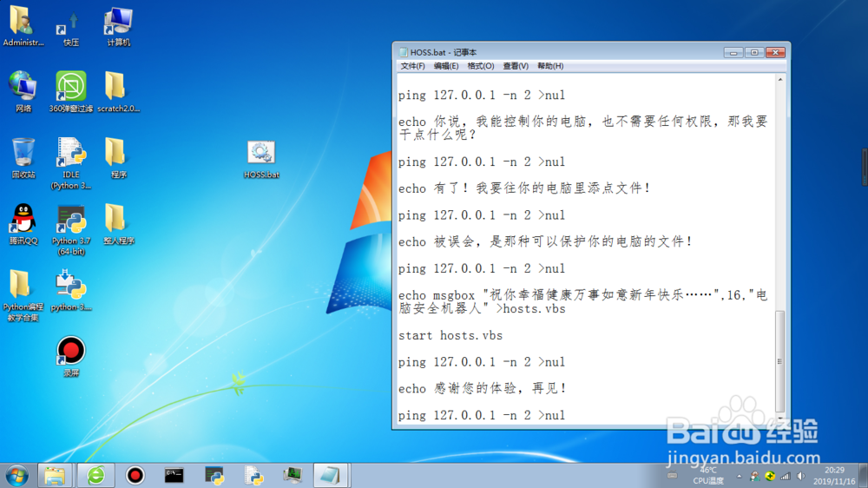Screen dimensions: 868x488
Task: Select the 360弹窗过滤 shortcut
Action: pos(71,92)
